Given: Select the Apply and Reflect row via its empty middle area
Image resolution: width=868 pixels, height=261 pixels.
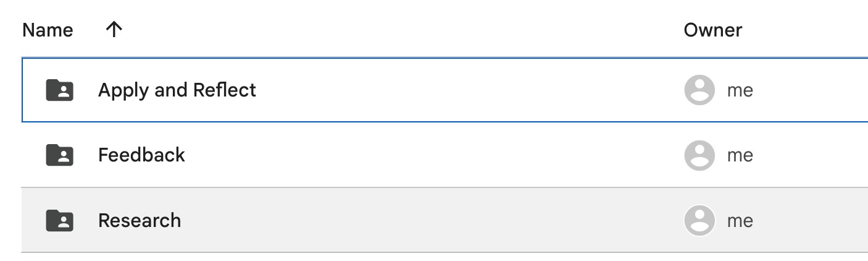Looking at the screenshot, I should pyautogui.click(x=463, y=90).
